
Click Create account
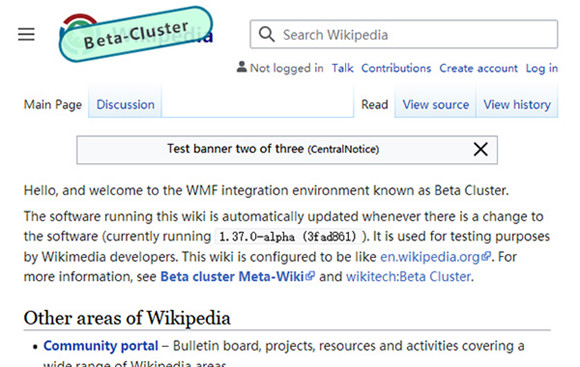click(478, 68)
